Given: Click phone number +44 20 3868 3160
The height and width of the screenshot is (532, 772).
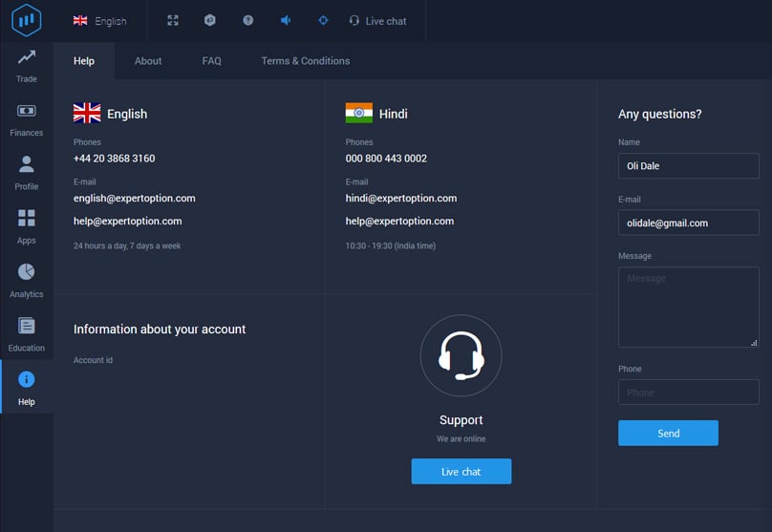Looking at the screenshot, I should coord(115,159).
